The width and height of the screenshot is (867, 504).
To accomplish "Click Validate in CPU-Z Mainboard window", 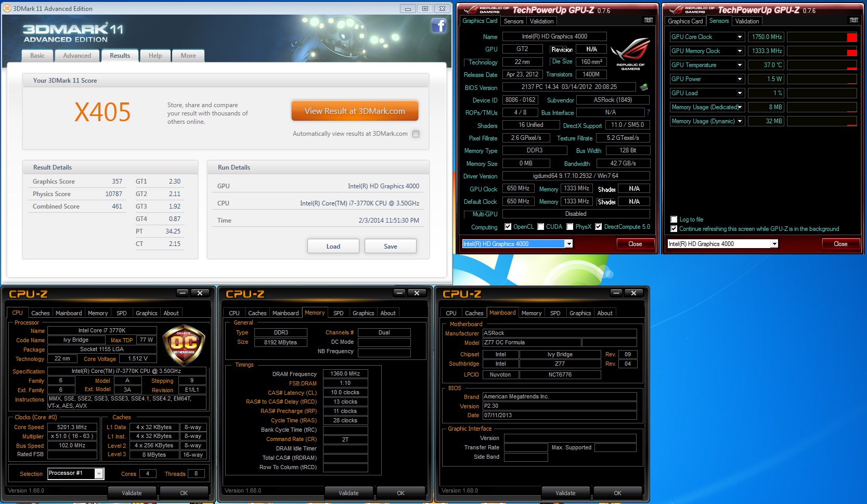I will (565, 493).
